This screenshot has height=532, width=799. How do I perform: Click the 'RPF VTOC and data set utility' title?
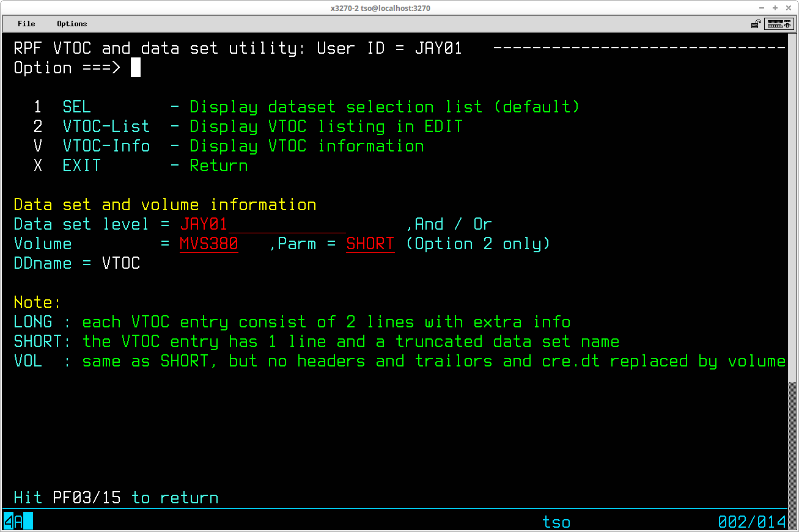[x=159, y=48]
